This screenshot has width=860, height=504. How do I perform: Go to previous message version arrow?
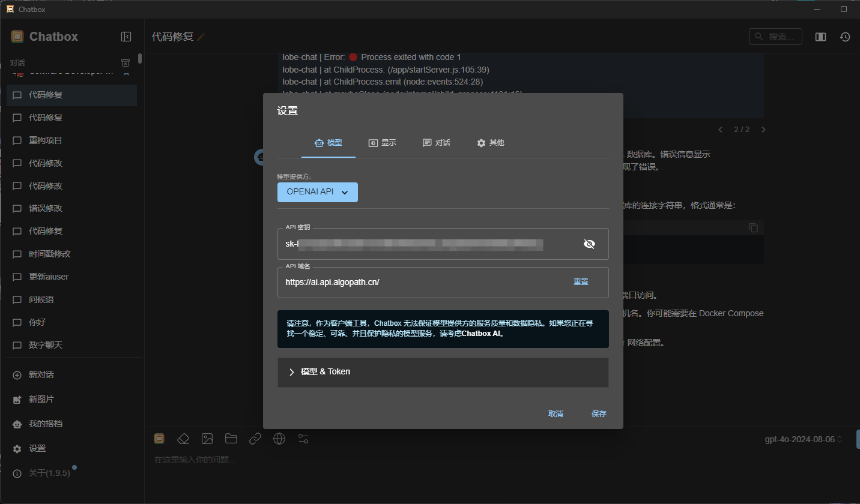click(x=721, y=129)
